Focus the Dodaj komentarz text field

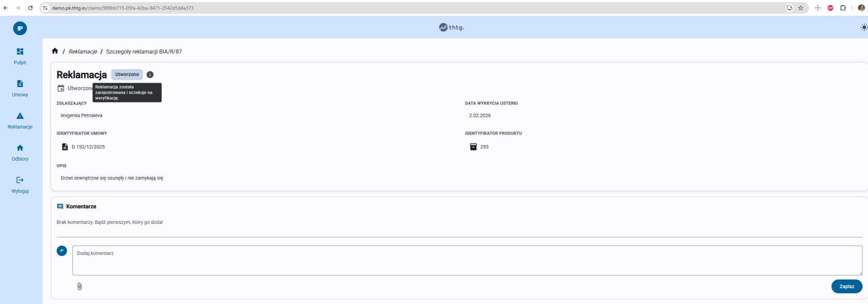pyautogui.click(x=467, y=260)
